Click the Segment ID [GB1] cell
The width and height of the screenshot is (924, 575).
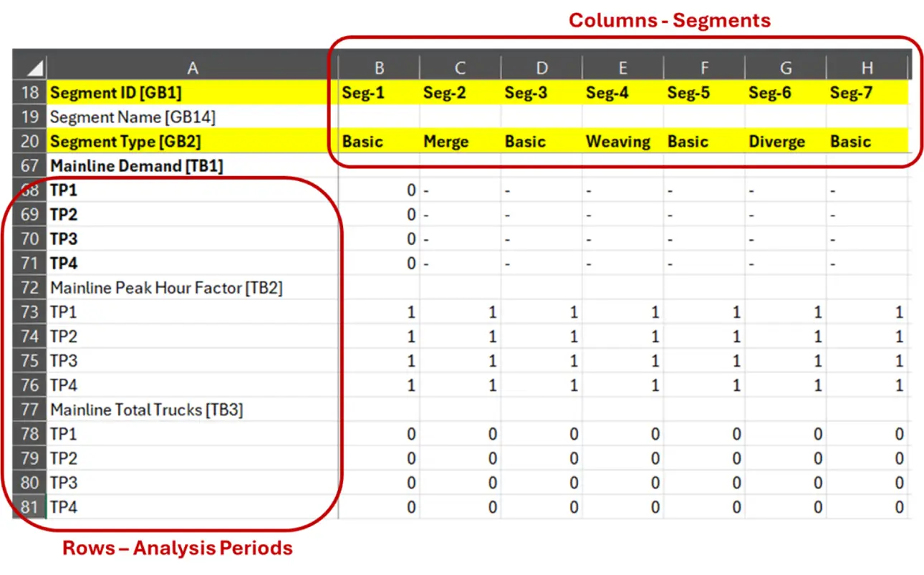[x=192, y=92]
